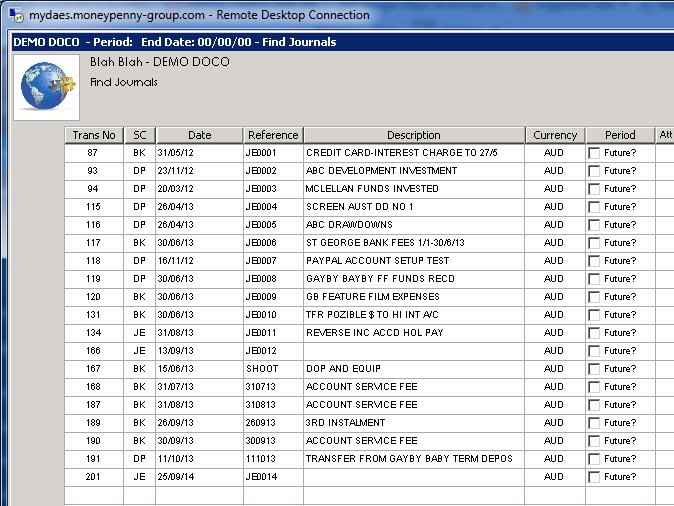Select description PAYPAL ACCOUNT SETUP TEST
674x506 pixels.
click(x=377, y=261)
